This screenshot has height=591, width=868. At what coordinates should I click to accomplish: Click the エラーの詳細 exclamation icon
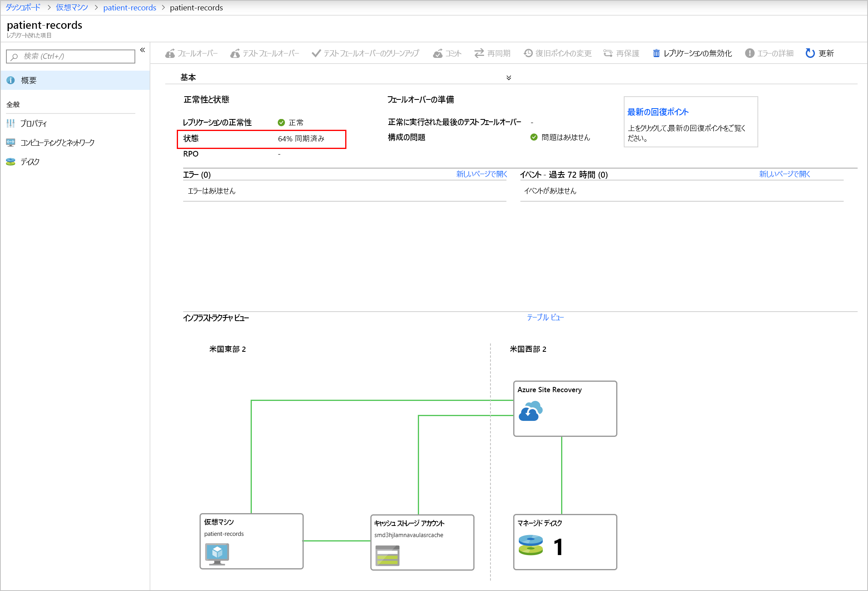749,53
